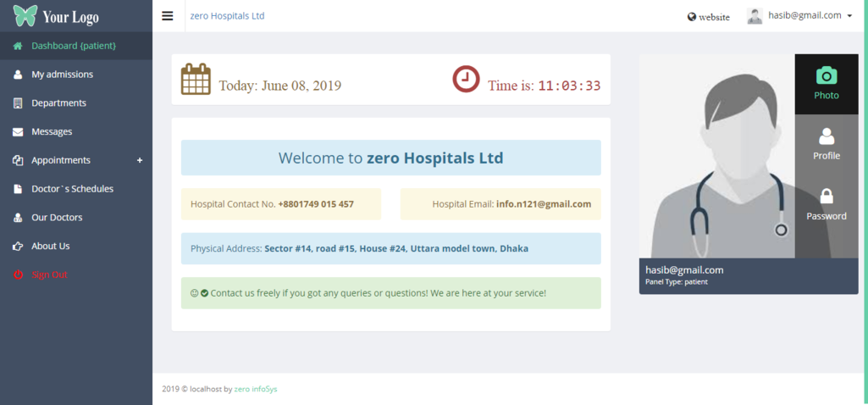The image size is (868, 405).
Task: Click the Messages envelope icon
Action: point(18,132)
